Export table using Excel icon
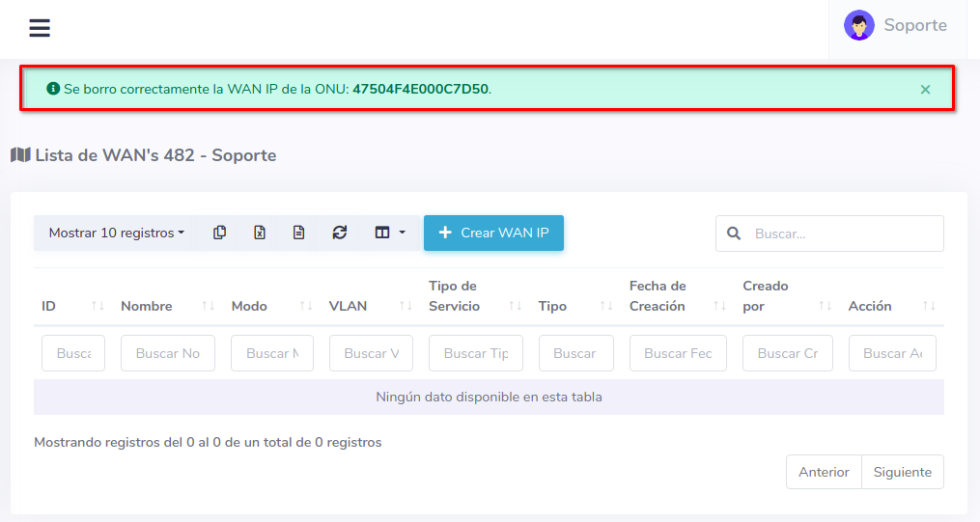This screenshot has width=980, height=522. pos(260,233)
